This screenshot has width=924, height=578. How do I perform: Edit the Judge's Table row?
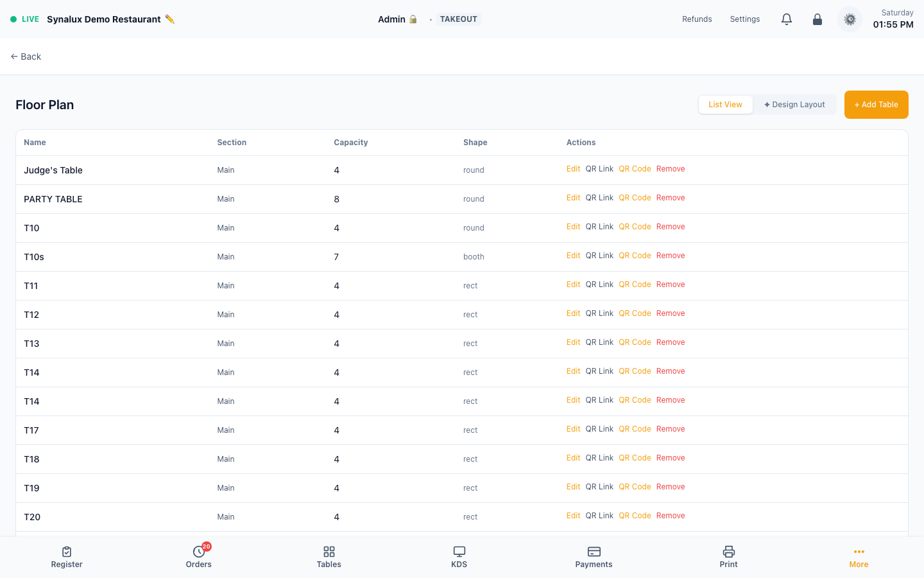[x=574, y=169]
